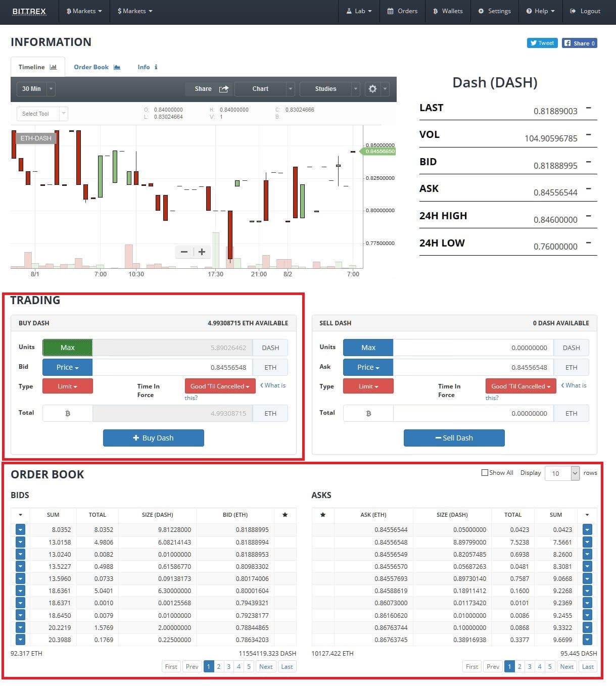This screenshot has width=616, height=686.
Task: Collapse the 24H HIGH row with its minus toggle
Action: 588,215
